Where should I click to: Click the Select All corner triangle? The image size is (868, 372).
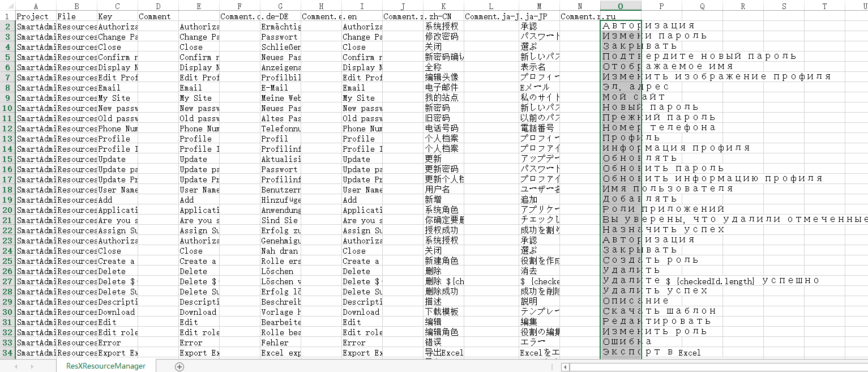pos(7,6)
